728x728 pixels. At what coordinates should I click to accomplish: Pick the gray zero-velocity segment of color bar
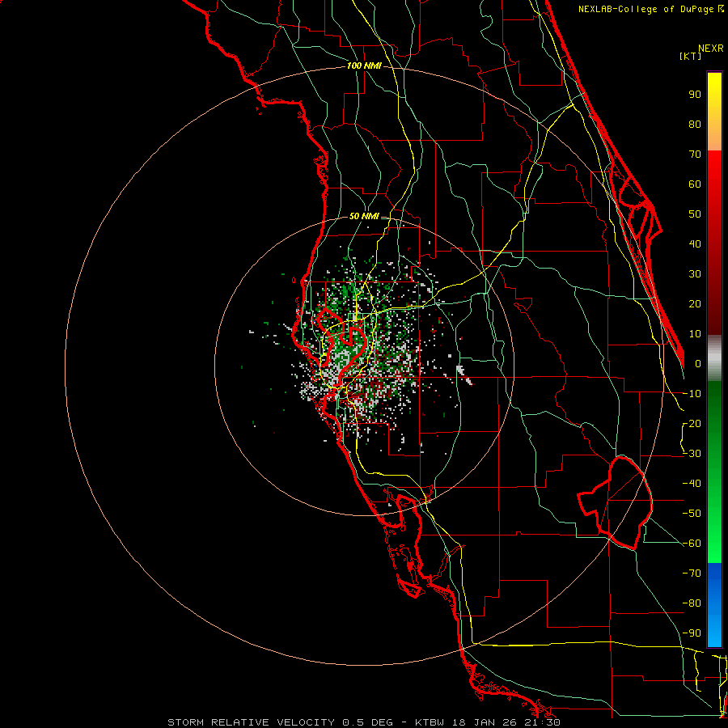[714, 358]
